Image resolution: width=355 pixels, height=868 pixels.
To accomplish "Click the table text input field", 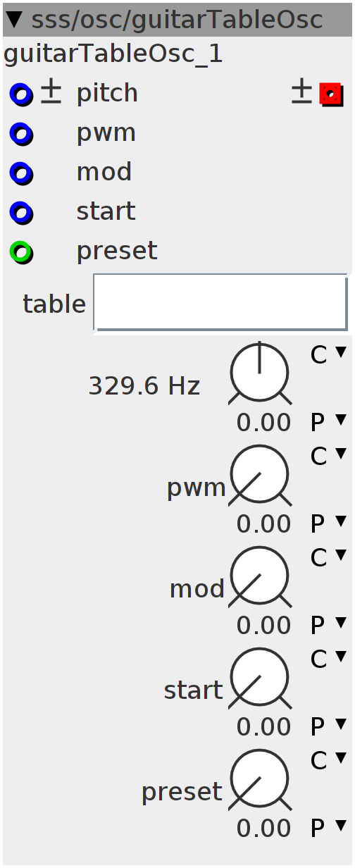I will pyautogui.click(x=220, y=302).
